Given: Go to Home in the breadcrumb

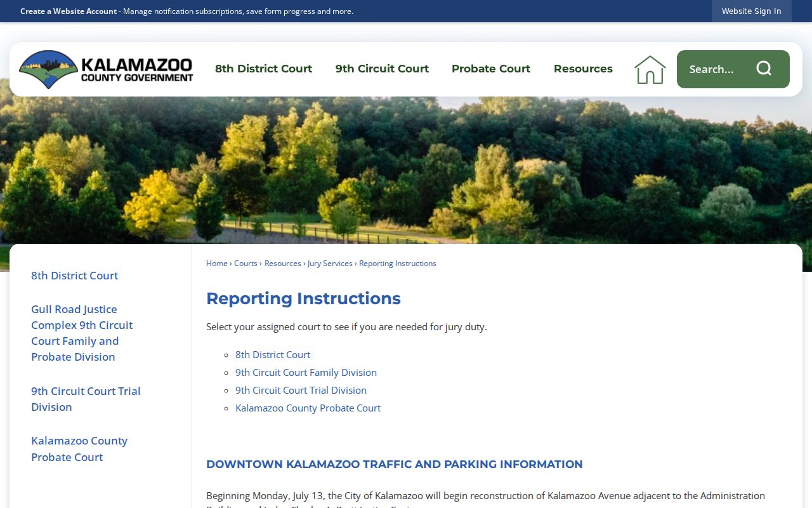Looking at the screenshot, I should [217, 264].
